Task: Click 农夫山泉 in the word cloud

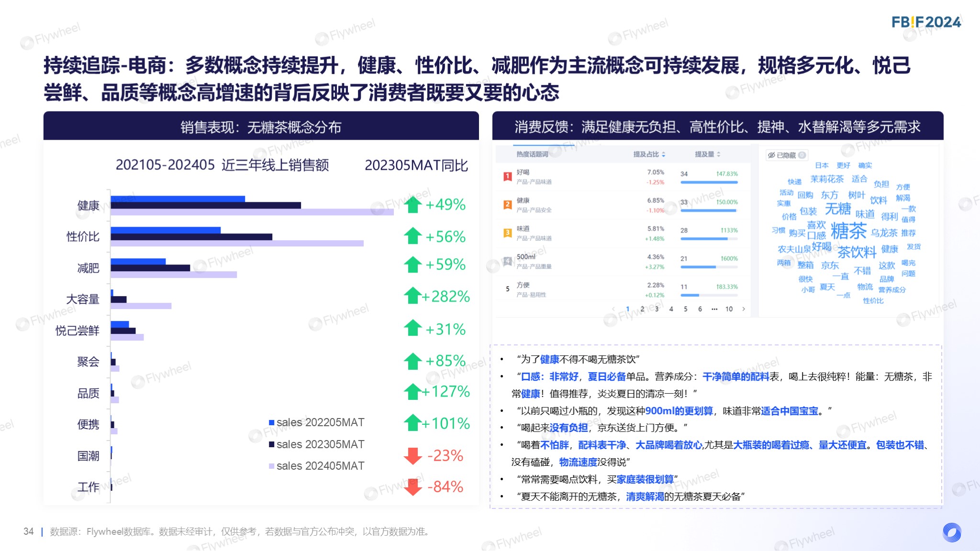Action: point(794,249)
